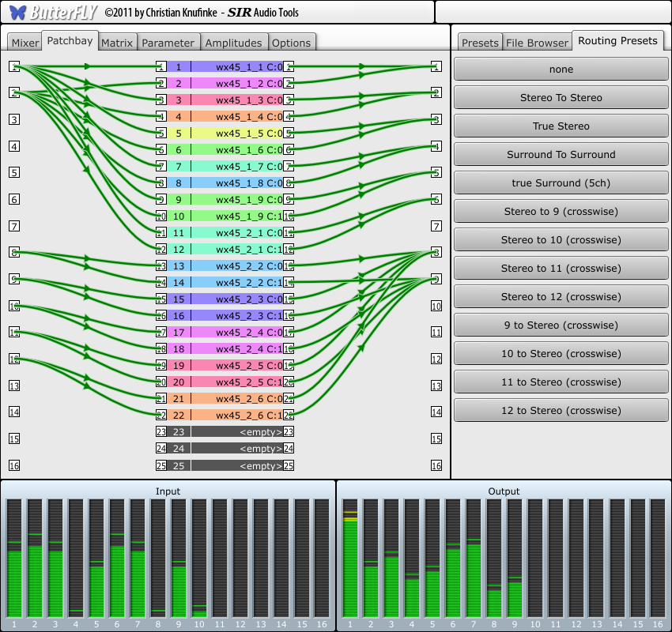Select slot 14 wx45_2_2 C:1
672x632 pixels.
(x=225, y=283)
